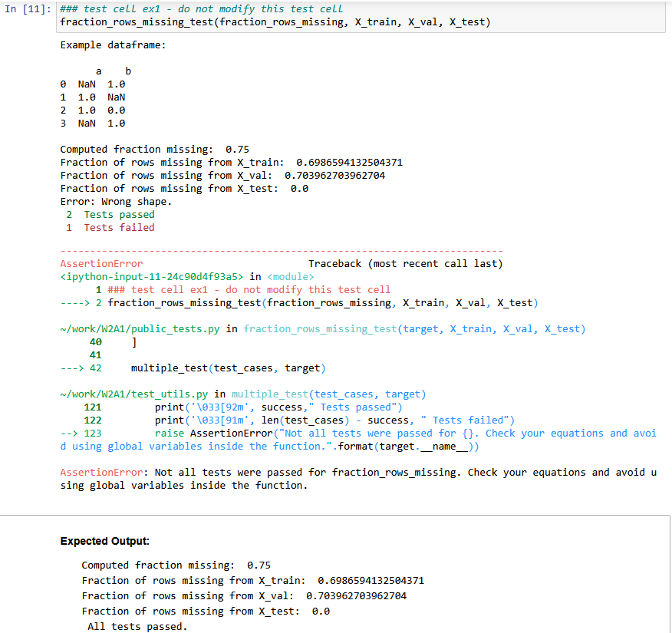Click the red AssertionError traceback header
This screenshot has width=672, height=633.
coord(101,264)
